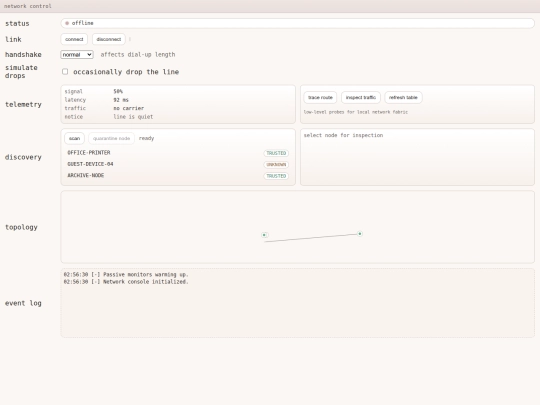Start a discovery scan
Viewport: 540px width, 405px height.
[74, 138]
